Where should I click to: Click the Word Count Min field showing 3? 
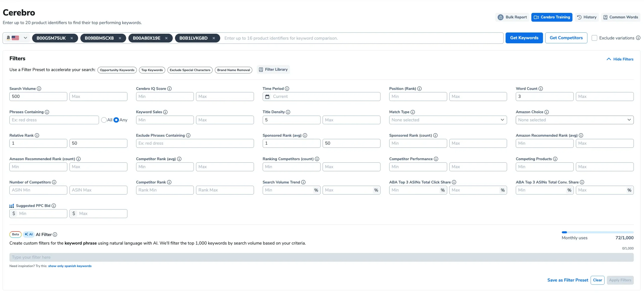tap(544, 97)
